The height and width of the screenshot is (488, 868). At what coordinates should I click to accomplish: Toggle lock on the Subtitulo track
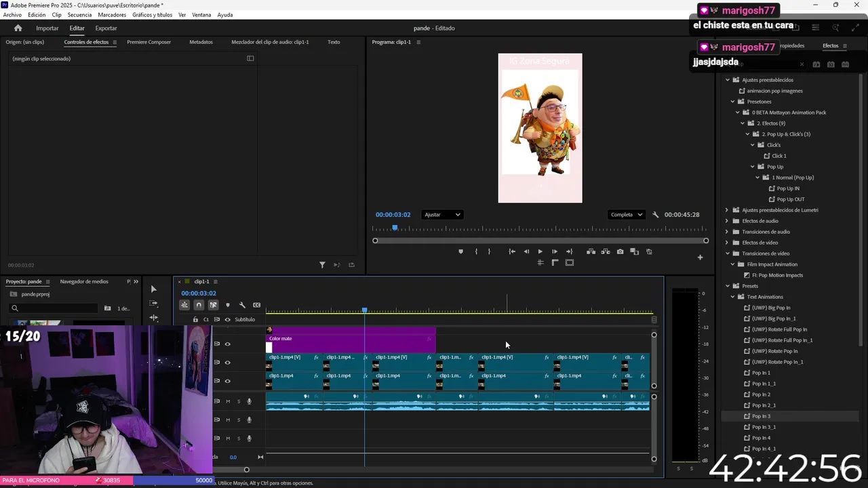click(195, 319)
